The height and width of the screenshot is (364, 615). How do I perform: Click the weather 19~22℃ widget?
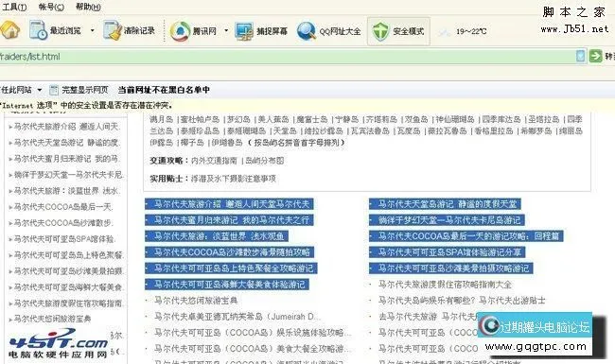pyautogui.click(x=464, y=31)
